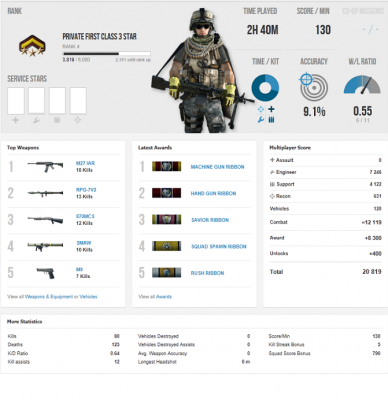388x400 pixels.
Task: Open the Squad Spawn Ribbon link
Action: 219,247
